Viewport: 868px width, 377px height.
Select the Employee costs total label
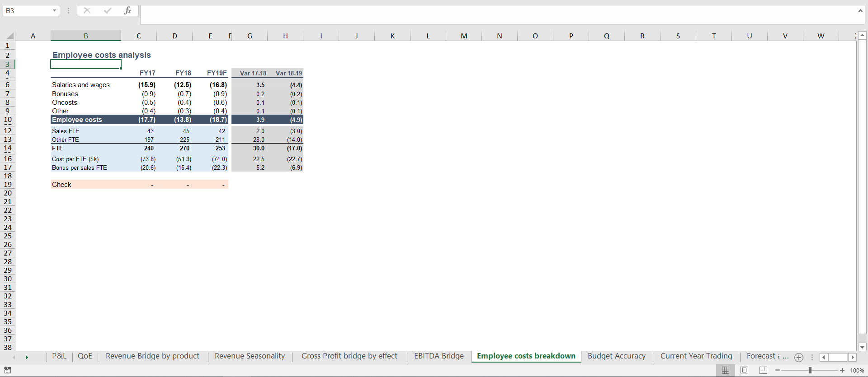pyautogui.click(x=77, y=120)
